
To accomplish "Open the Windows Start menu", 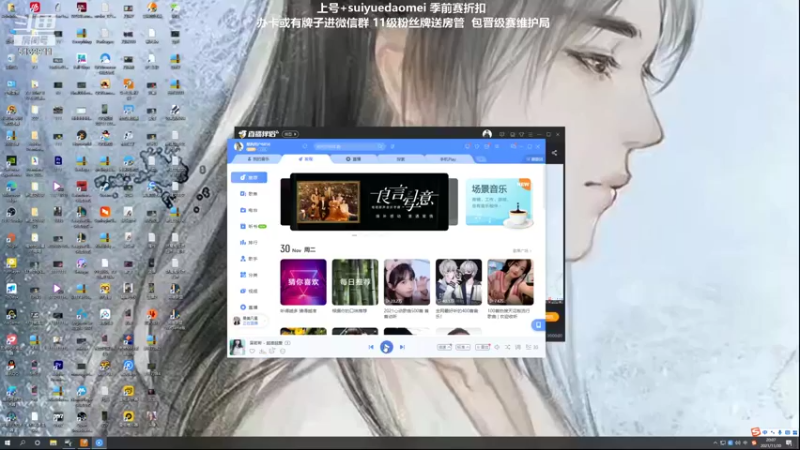I will click(x=8, y=443).
